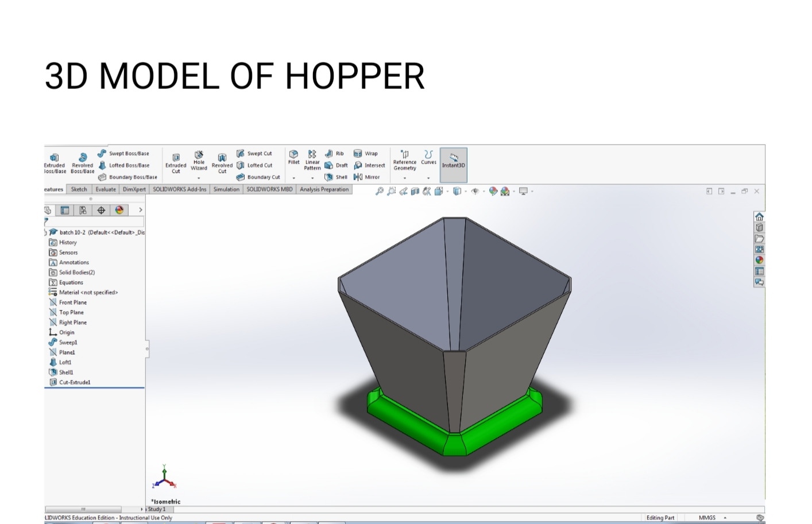The height and width of the screenshot is (524, 812).
Task: Open Apply Scene icon
Action: [505, 191]
